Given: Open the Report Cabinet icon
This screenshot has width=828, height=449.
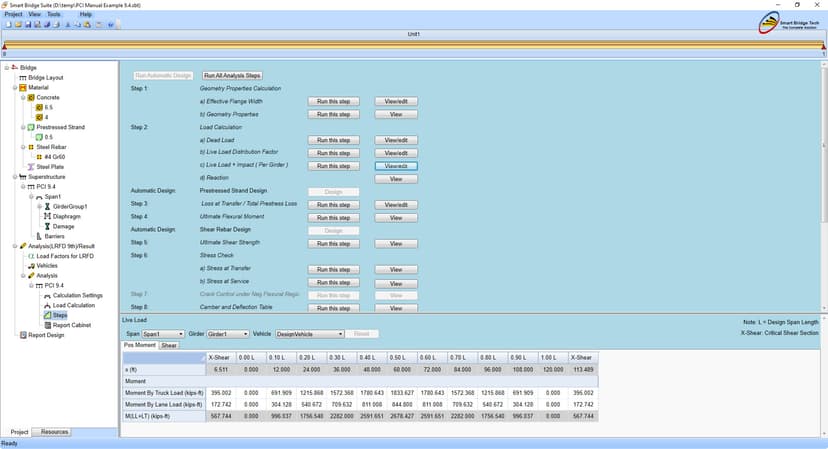Looking at the screenshot, I should [x=48, y=325].
